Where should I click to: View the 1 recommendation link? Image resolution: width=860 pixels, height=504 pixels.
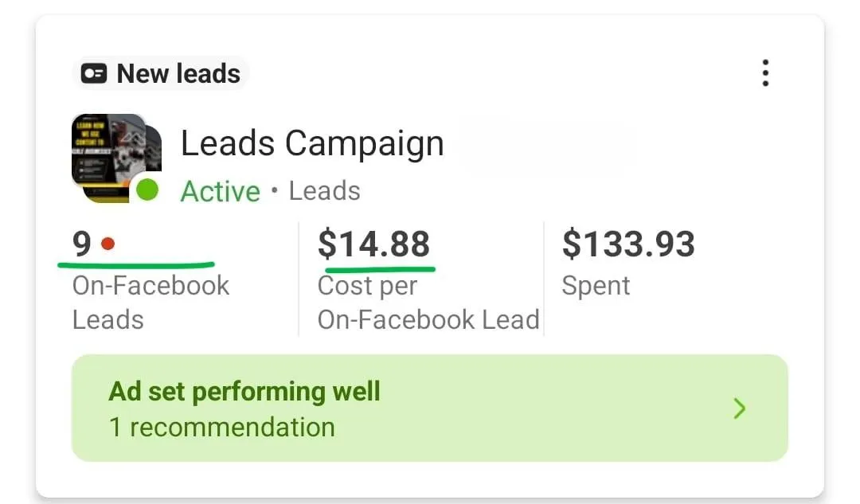coord(221,428)
